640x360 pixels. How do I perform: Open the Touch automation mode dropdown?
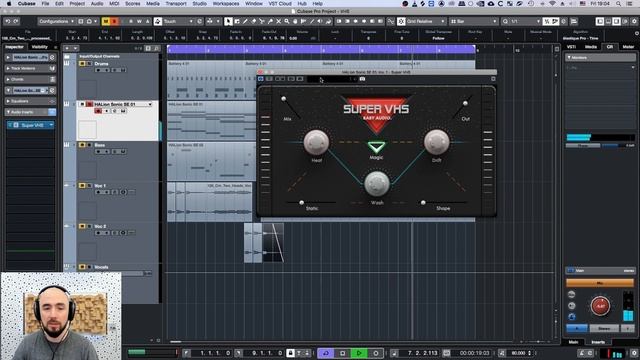pyautogui.click(x=178, y=21)
